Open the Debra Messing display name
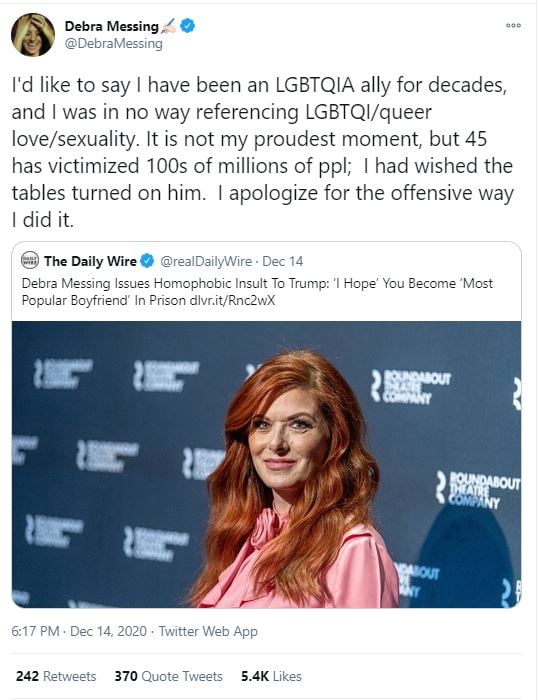Screen dimensions: 539x700 (x=112, y=26)
